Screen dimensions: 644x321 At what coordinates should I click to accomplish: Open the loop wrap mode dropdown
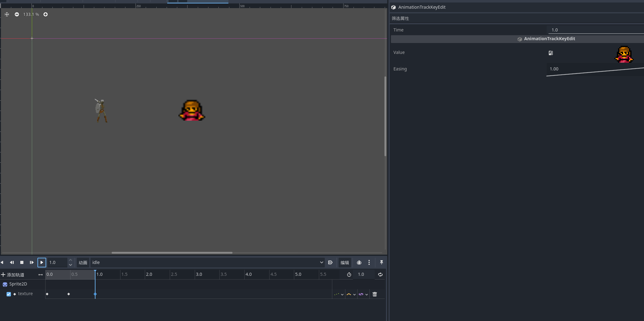coord(363,294)
